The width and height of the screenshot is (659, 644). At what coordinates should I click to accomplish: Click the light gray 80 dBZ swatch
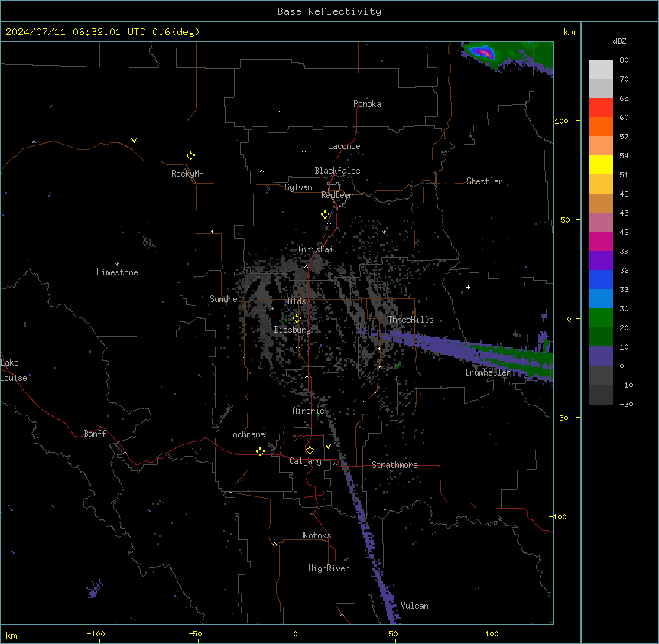(601, 70)
